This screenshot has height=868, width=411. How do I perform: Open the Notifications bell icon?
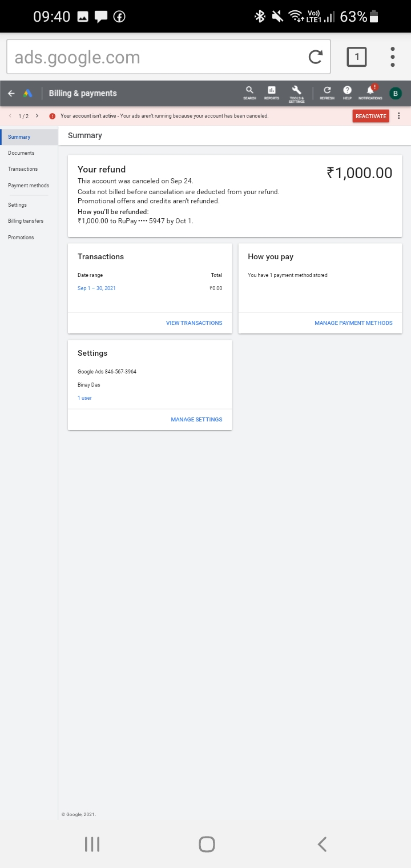(x=370, y=92)
